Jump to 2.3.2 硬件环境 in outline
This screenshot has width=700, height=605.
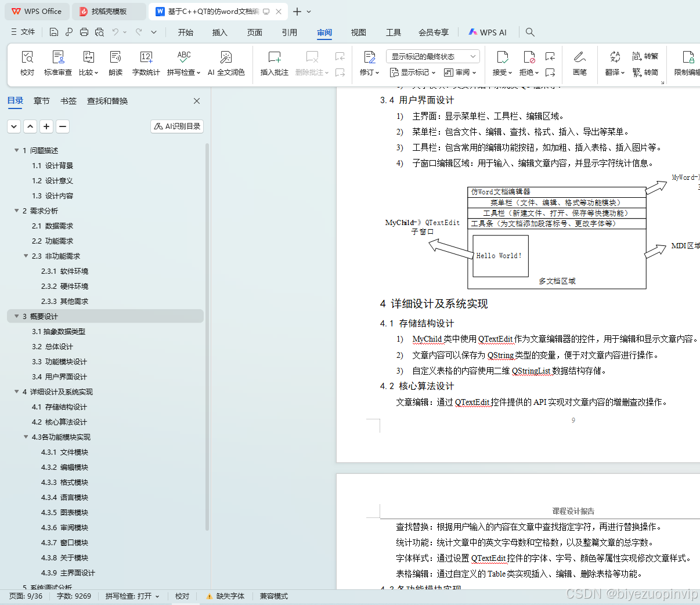click(64, 286)
